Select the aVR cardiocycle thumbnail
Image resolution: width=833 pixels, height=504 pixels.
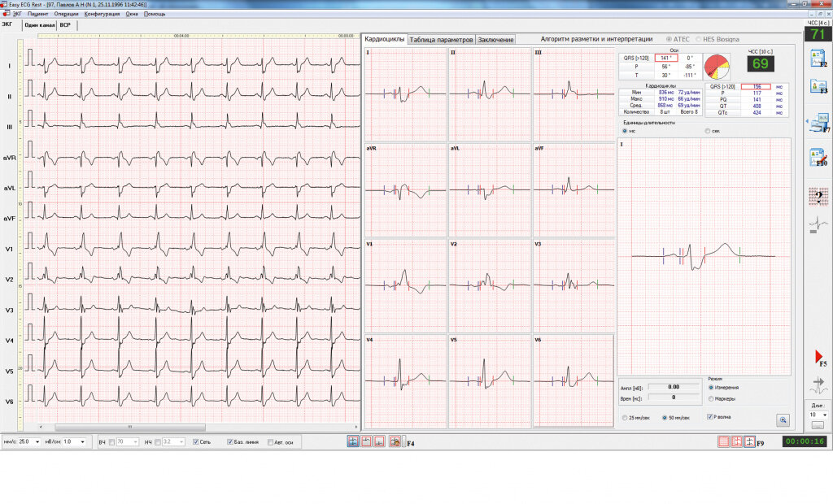tap(405, 189)
